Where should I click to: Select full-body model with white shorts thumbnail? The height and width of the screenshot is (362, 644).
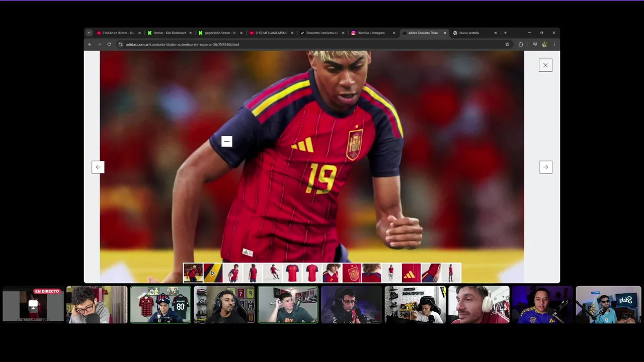click(x=391, y=273)
